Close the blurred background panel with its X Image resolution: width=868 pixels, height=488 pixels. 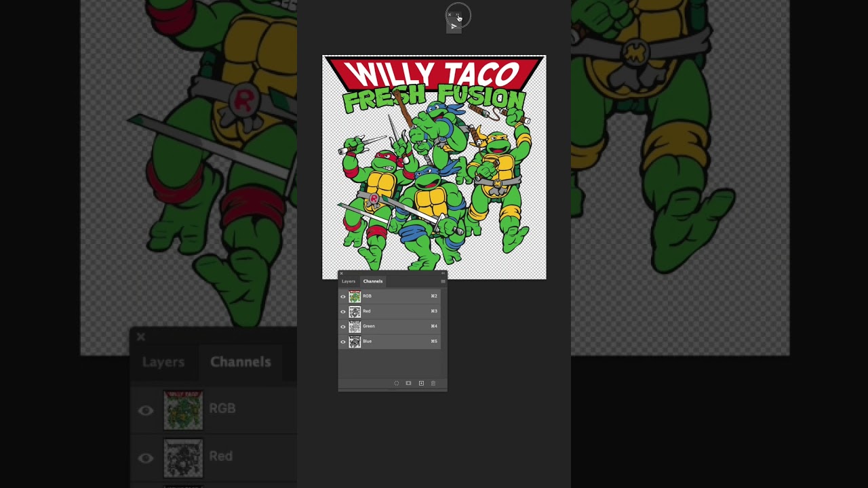coord(141,337)
